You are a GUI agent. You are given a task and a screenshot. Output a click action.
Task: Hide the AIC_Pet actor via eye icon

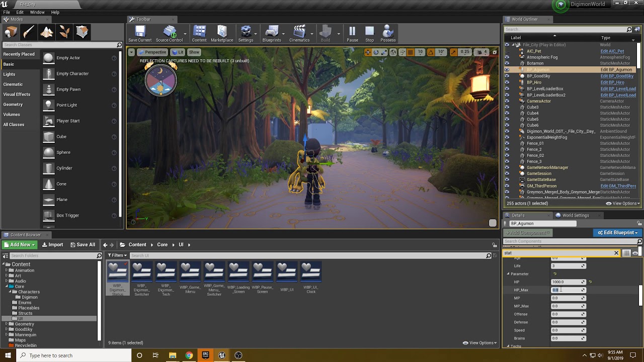(x=507, y=51)
